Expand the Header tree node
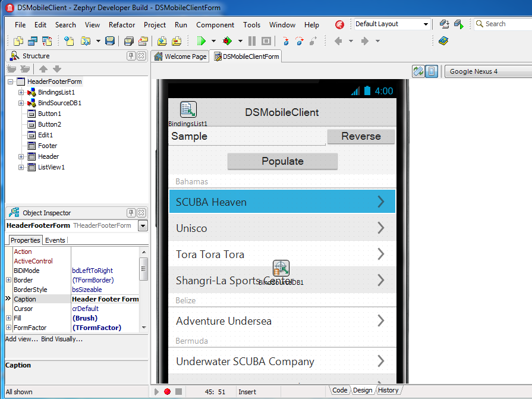The width and height of the screenshot is (532, 399). click(21, 156)
